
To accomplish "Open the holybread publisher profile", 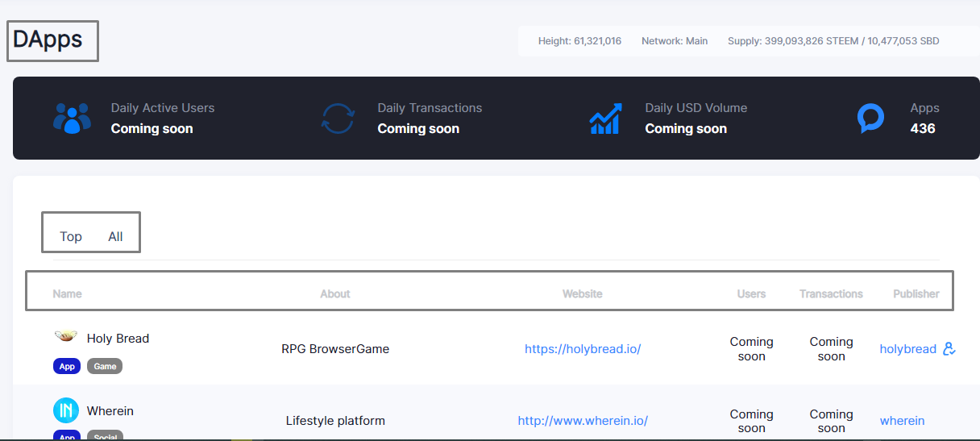I will (908, 349).
